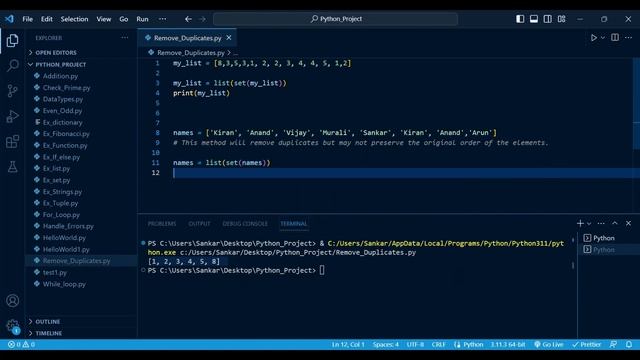Image resolution: width=640 pixels, height=360 pixels.
Task: Open the Run and Debug view
Action: pos(12,116)
